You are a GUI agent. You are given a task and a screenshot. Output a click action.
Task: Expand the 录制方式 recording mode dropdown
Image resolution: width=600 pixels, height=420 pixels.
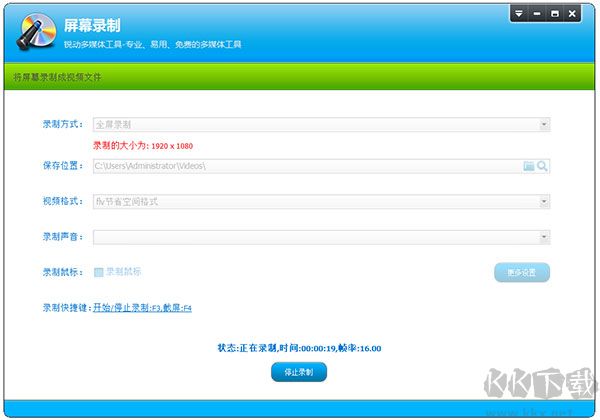[544, 125]
